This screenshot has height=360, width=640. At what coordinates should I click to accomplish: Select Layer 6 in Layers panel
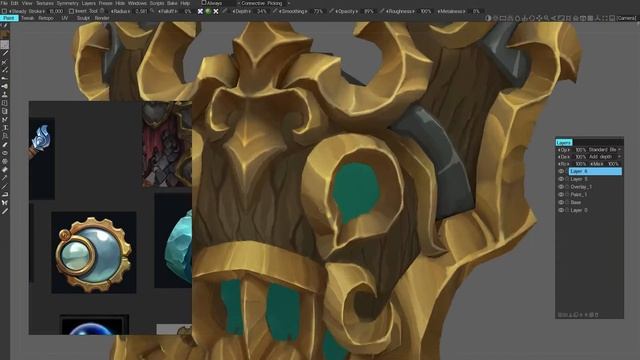coord(595,171)
